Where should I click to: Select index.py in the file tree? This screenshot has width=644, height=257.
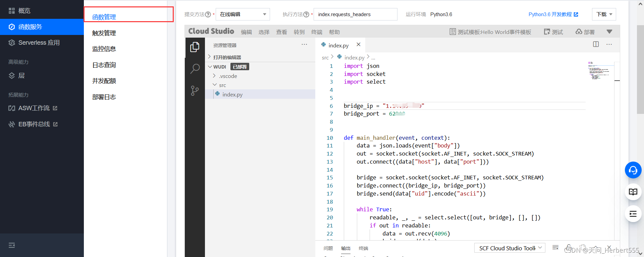pos(260,94)
